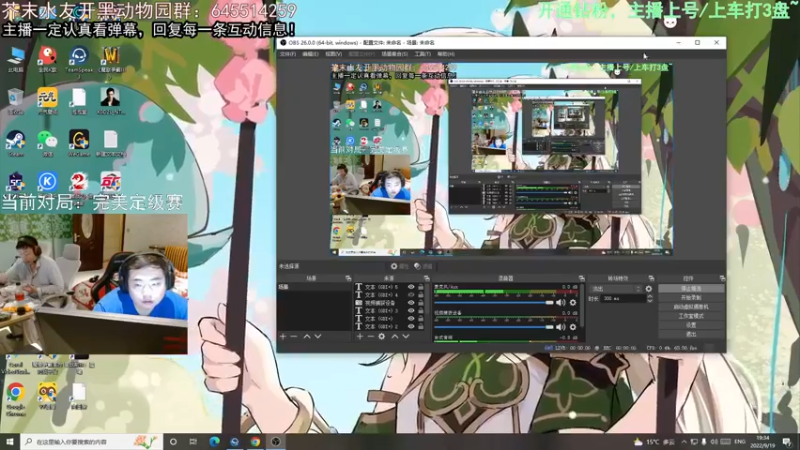Toggle visibility of 文本 (GDI+) 4
800x450 pixels.
(x=411, y=295)
